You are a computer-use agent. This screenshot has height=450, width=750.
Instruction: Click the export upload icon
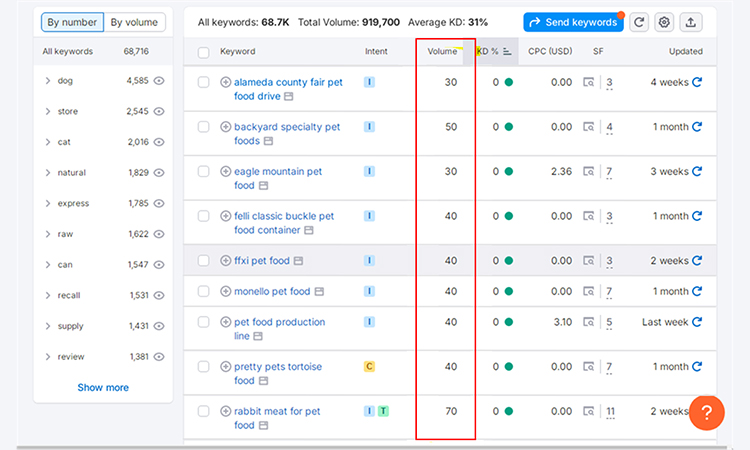[690, 22]
